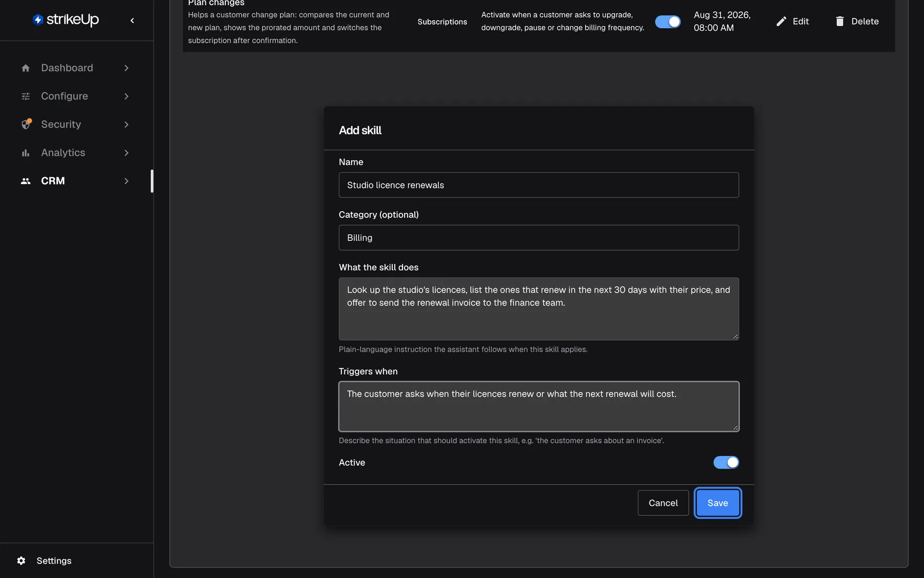Click the Security shield icon
Screen dimensions: 924x578
(26, 124)
